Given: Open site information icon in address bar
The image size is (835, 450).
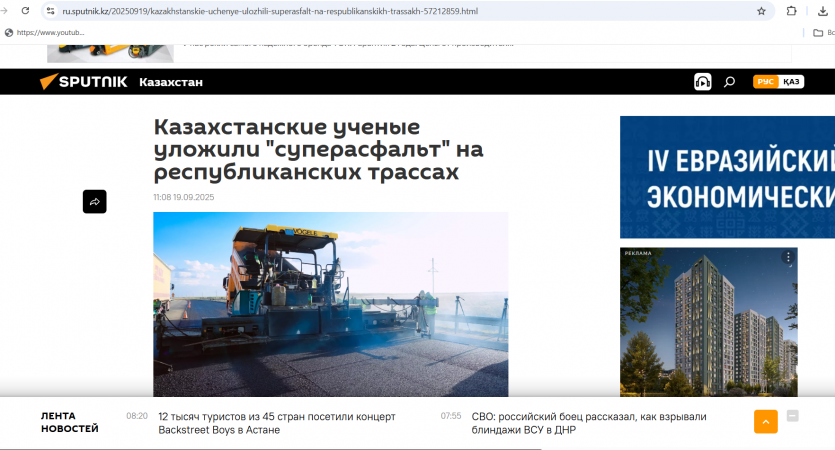Looking at the screenshot, I should point(50,11).
